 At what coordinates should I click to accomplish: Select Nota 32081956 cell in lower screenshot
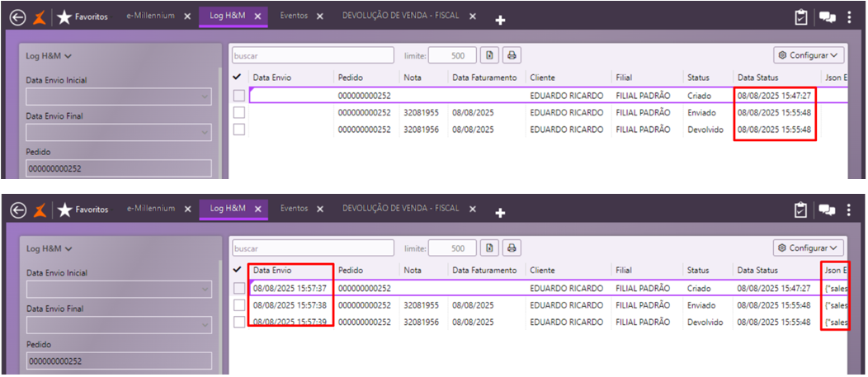pos(422,323)
